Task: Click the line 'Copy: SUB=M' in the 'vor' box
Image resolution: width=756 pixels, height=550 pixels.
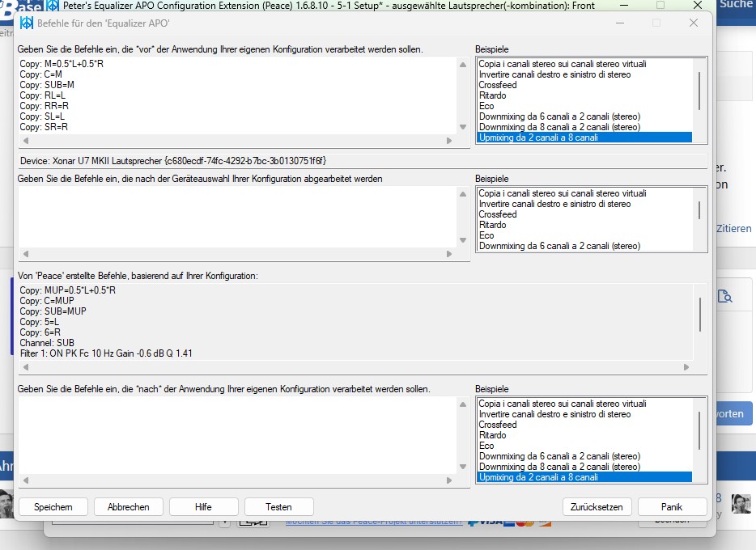Action: pyautogui.click(x=47, y=85)
